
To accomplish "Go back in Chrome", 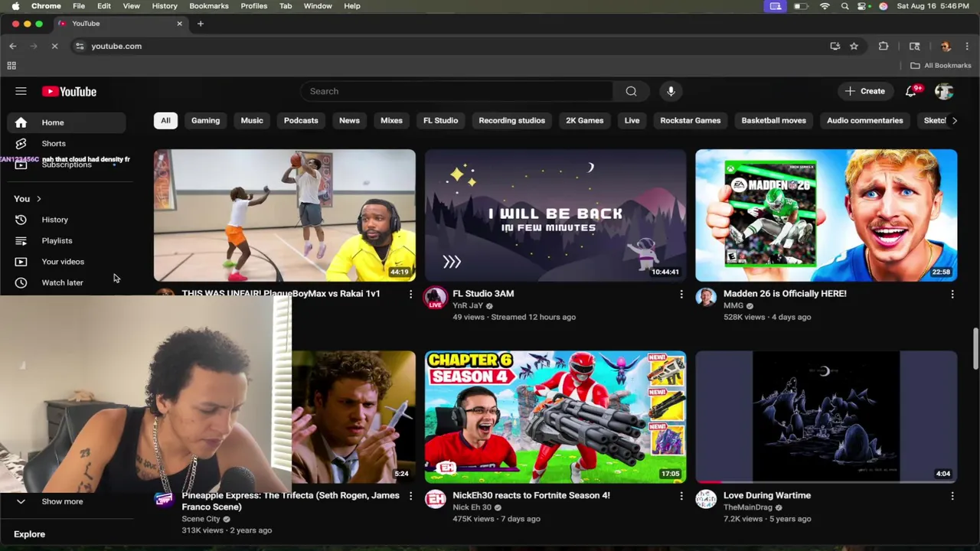I will 13,46.
